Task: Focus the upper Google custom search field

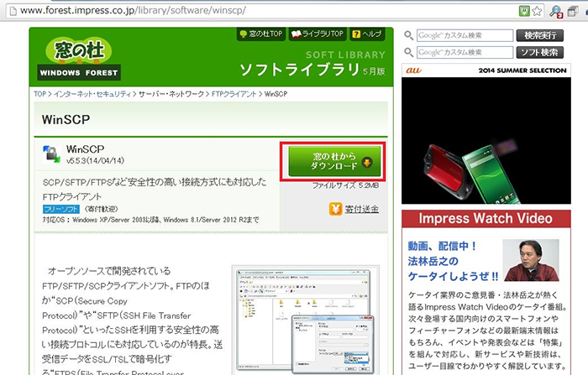Action: click(x=465, y=35)
